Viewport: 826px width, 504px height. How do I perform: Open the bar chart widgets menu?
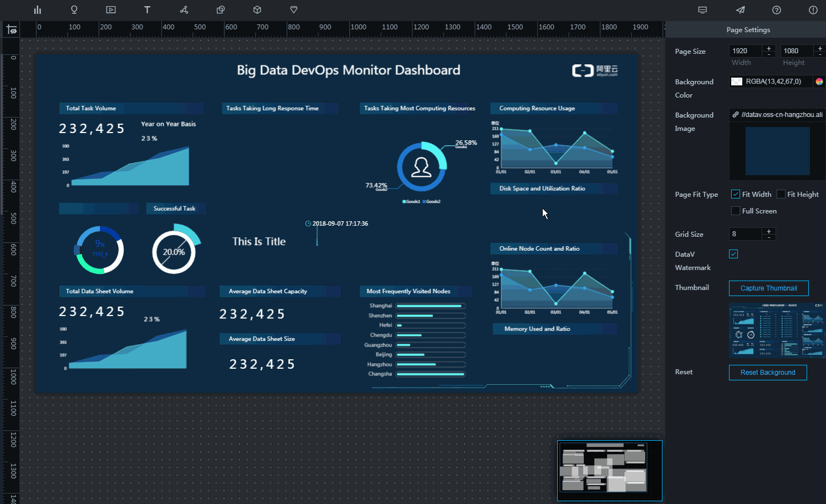tap(38, 10)
